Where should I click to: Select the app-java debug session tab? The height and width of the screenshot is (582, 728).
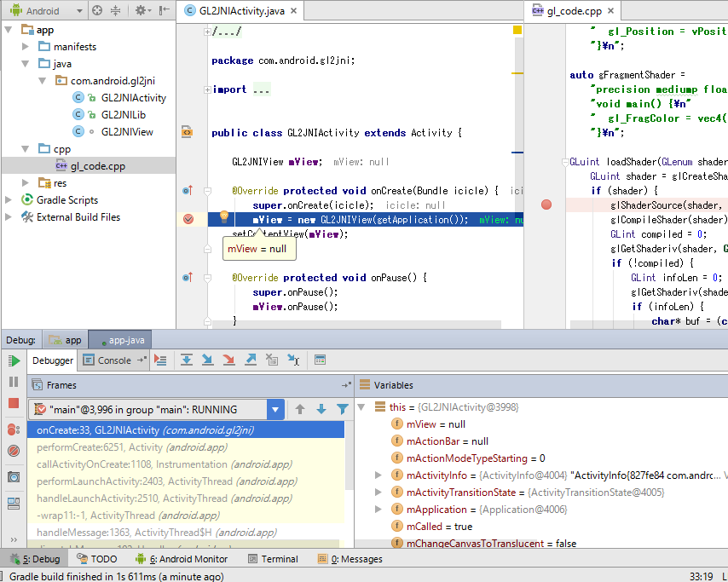coord(120,340)
